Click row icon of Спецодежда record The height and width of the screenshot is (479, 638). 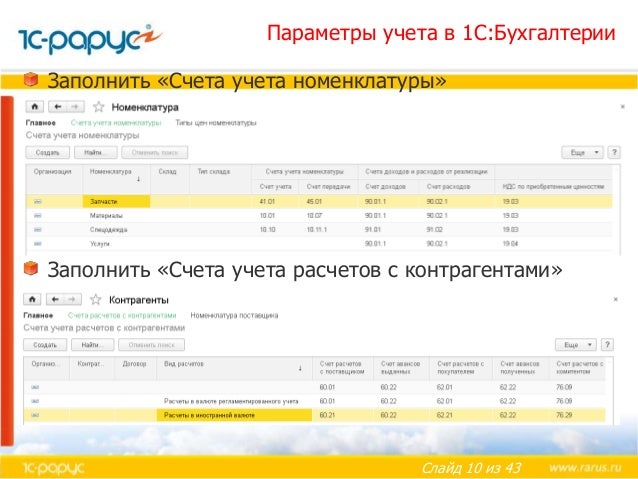[x=38, y=230]
